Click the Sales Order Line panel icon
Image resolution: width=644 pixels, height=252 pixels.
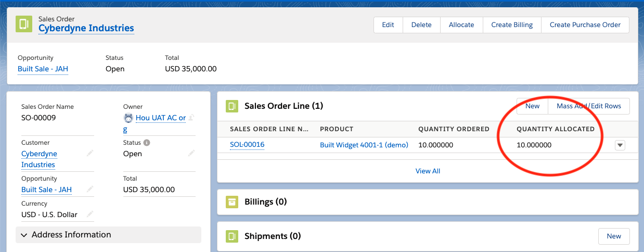tap(232, 106)
